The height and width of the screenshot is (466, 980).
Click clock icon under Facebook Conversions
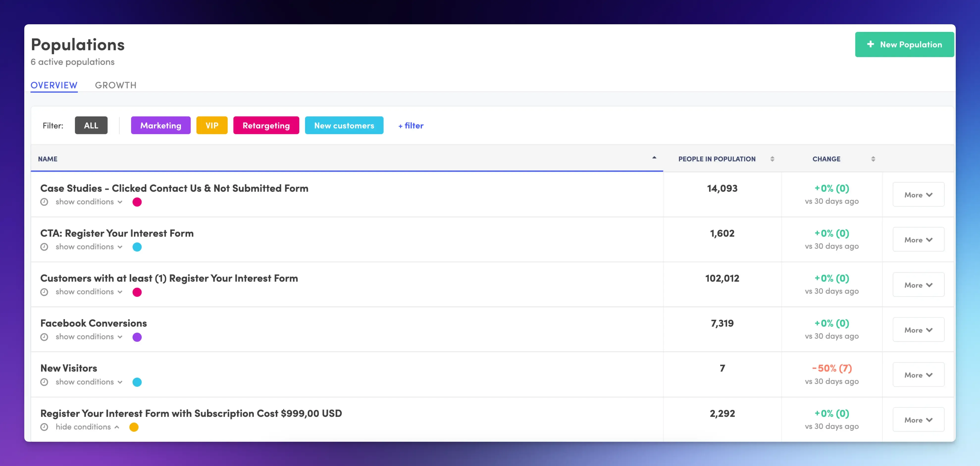[44, 337]
